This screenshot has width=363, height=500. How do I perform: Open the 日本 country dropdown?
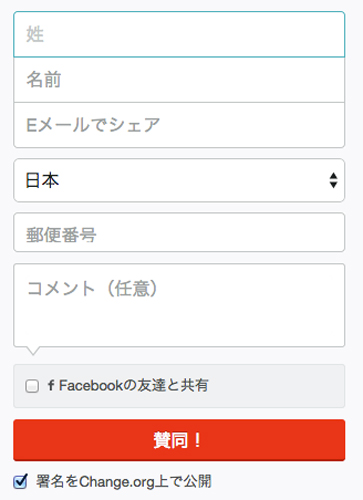179,180
